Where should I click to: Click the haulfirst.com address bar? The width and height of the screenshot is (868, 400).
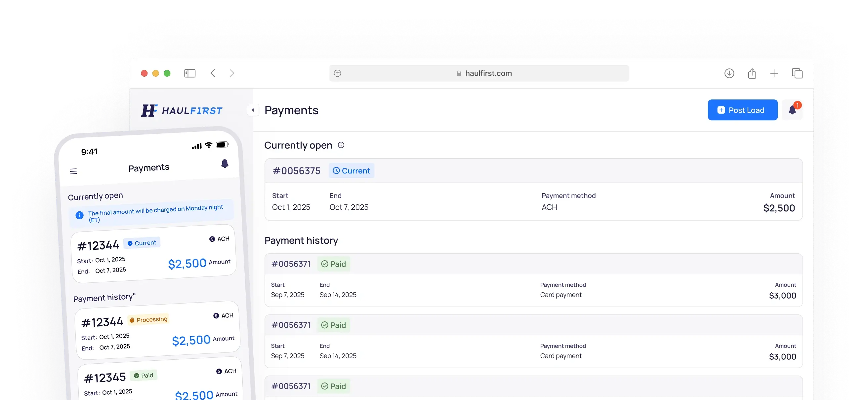488,73
